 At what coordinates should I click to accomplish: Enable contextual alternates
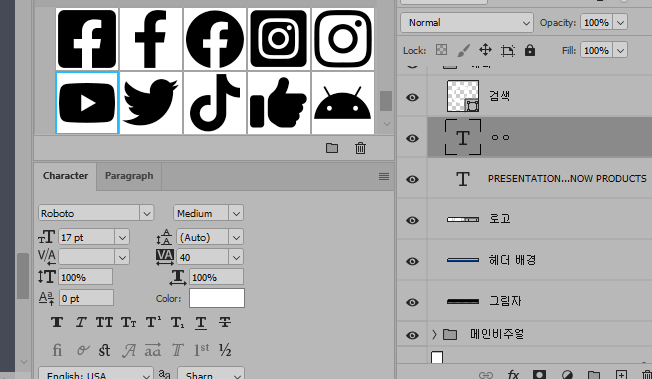point(82,351)
